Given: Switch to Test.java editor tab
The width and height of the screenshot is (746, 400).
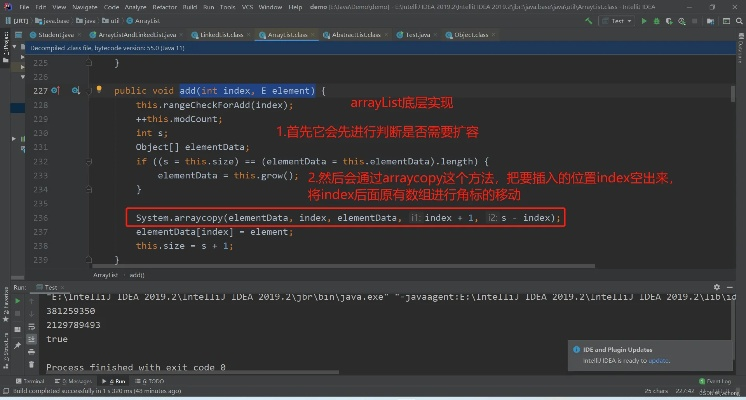Looking at the screenshot, I should [x=417, y=35].
